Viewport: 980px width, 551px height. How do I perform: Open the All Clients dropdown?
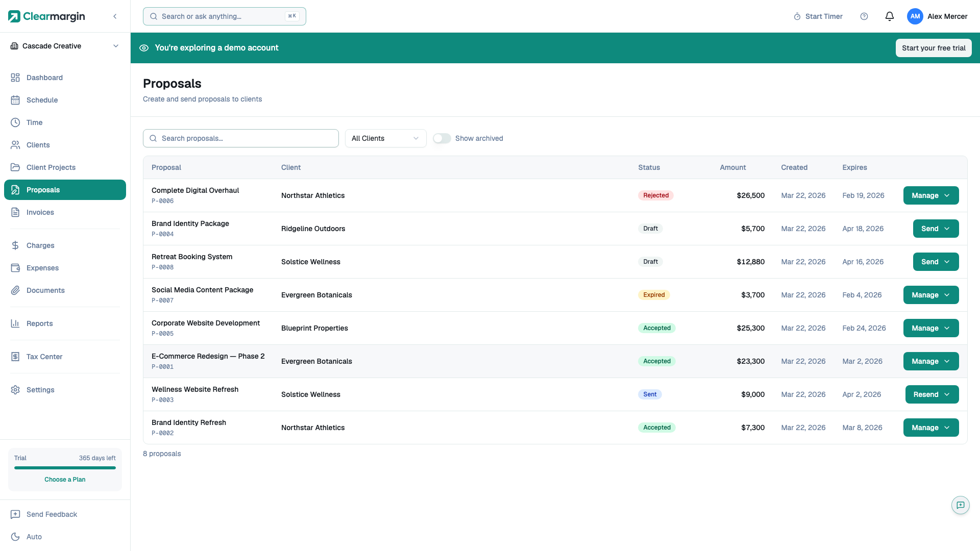pos(385,138)
